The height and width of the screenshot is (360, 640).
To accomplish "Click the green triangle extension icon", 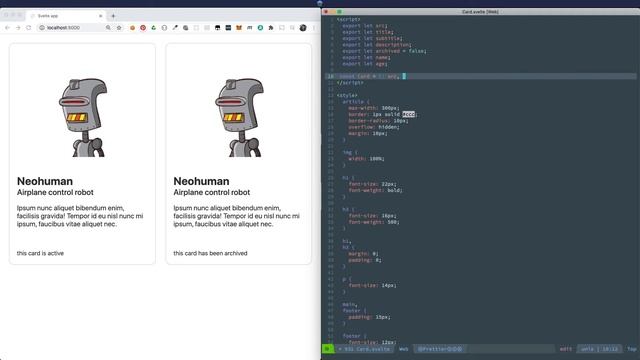I will pos(153,28).
